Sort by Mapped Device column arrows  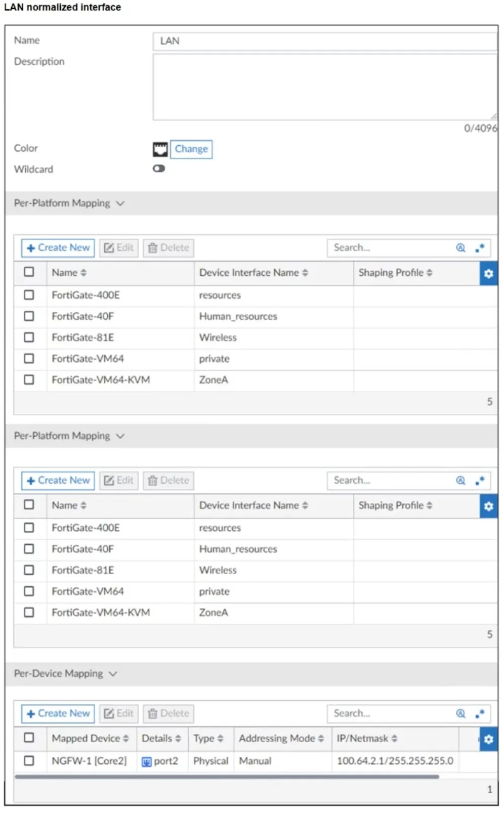[126, 739]
